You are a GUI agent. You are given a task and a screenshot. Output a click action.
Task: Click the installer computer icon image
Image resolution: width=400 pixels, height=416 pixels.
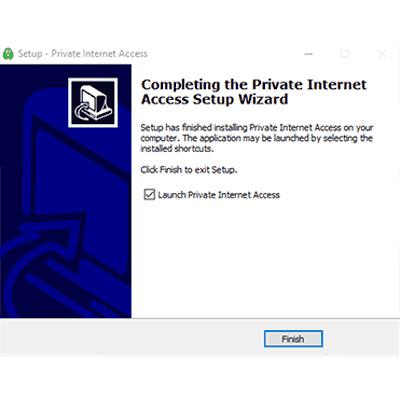pyautogui.click(x=93, y=103)
